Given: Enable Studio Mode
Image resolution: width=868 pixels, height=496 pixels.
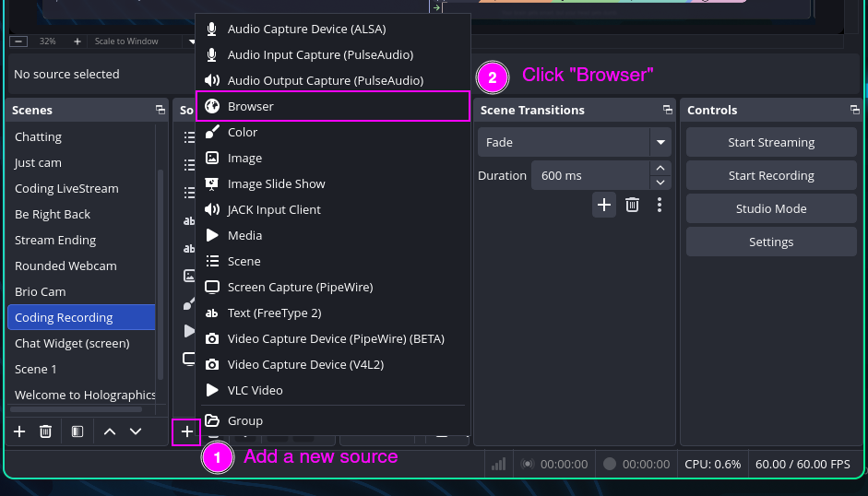Looking at the screenshot, I should (x=771, y=208).
